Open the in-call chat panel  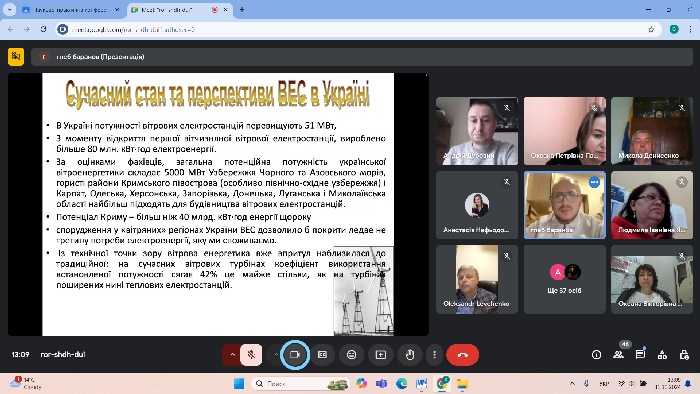(x=640, y=355)
